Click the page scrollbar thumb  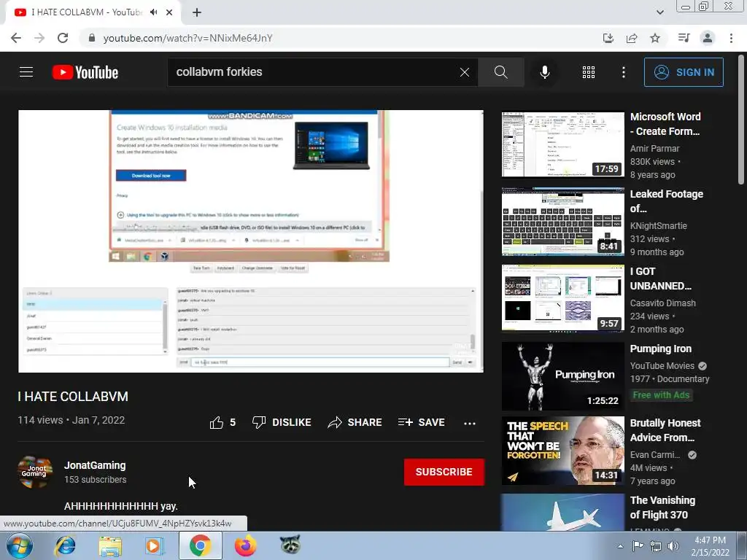tap(741, 119)
